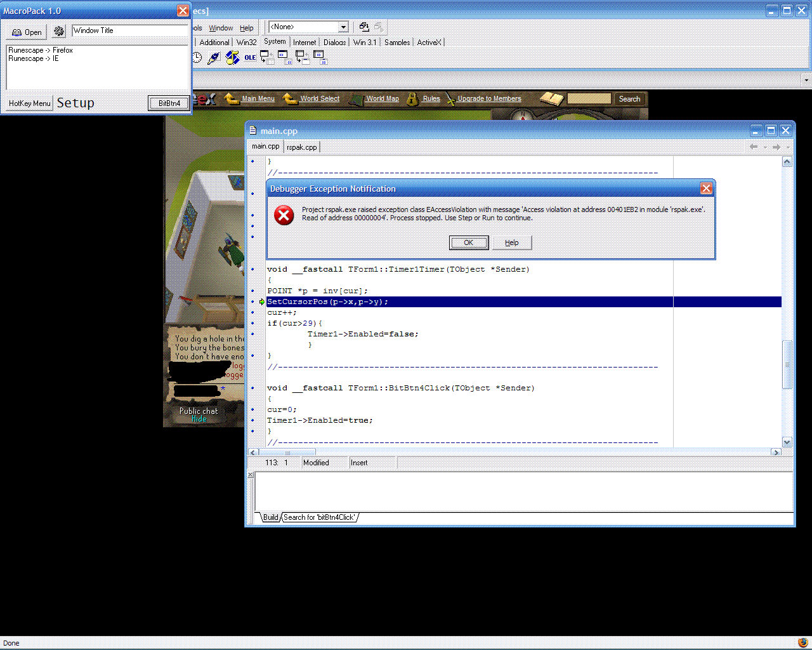Screen dimensions: 812x650
Task: Click the Search button on RuneScape page
Action: pyautogui.click(x=629, y=98)
